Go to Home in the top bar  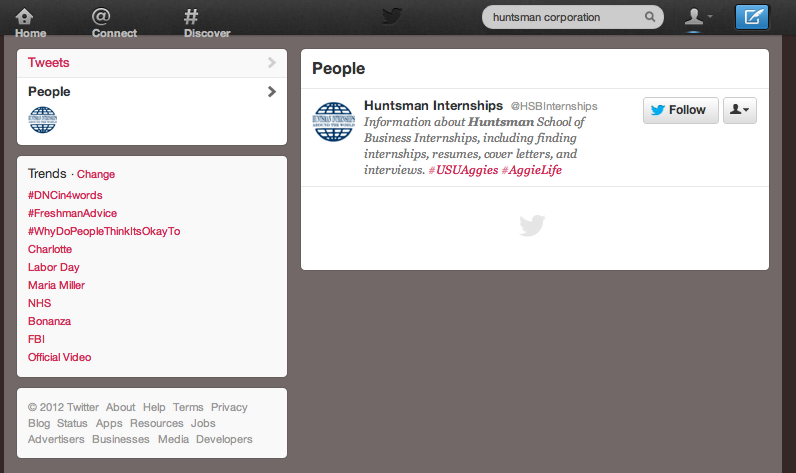tap(30, 23)
